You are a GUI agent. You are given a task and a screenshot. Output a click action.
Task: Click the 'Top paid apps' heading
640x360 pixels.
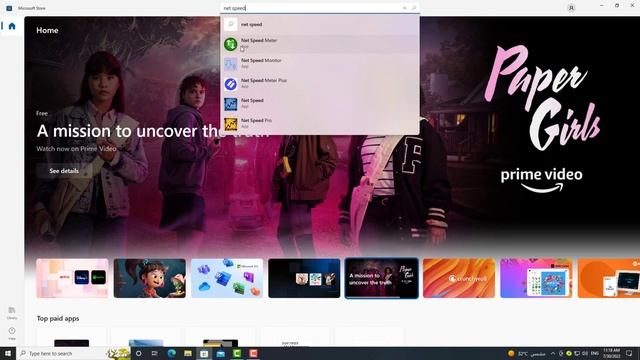pyautogui.click(x=58, y=318)
